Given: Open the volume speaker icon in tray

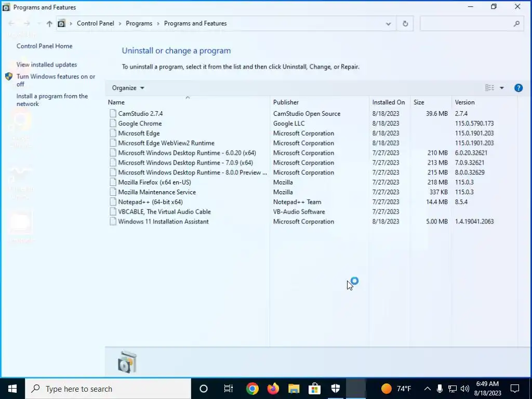Looking at the screenshot, I should click(465, 389).
